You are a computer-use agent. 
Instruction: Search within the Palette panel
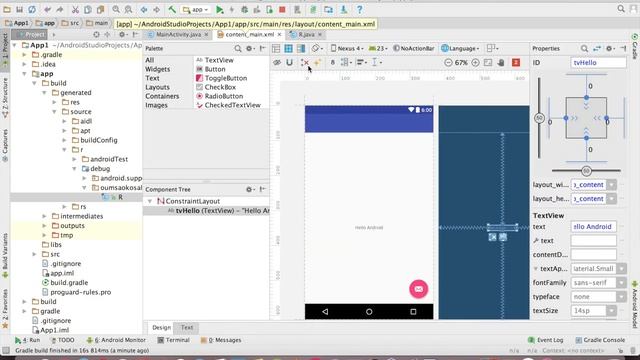(238, 49)
